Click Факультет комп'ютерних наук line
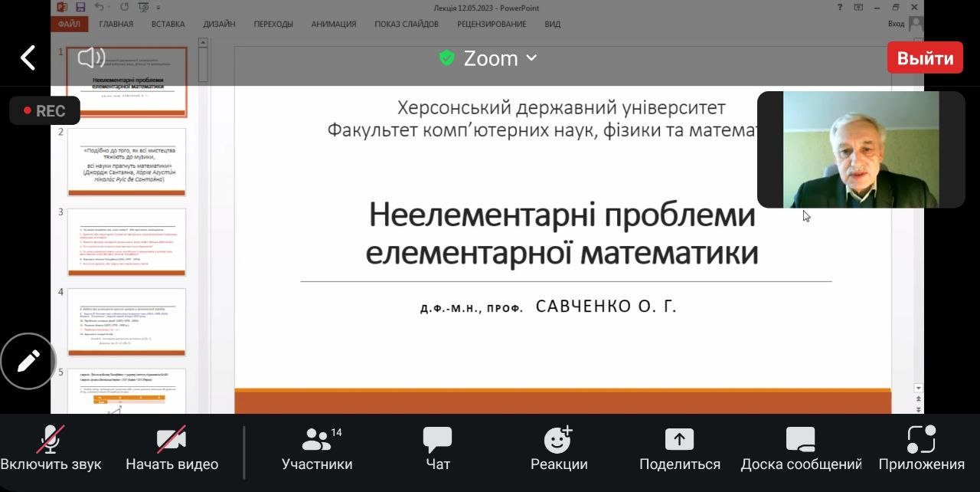 click(x=542, y=130)
